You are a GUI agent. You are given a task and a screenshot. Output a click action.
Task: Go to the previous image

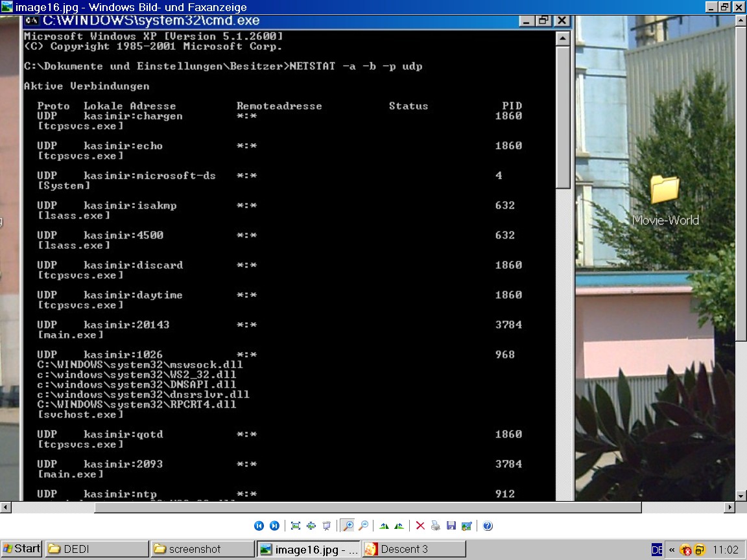click(259, 526)
